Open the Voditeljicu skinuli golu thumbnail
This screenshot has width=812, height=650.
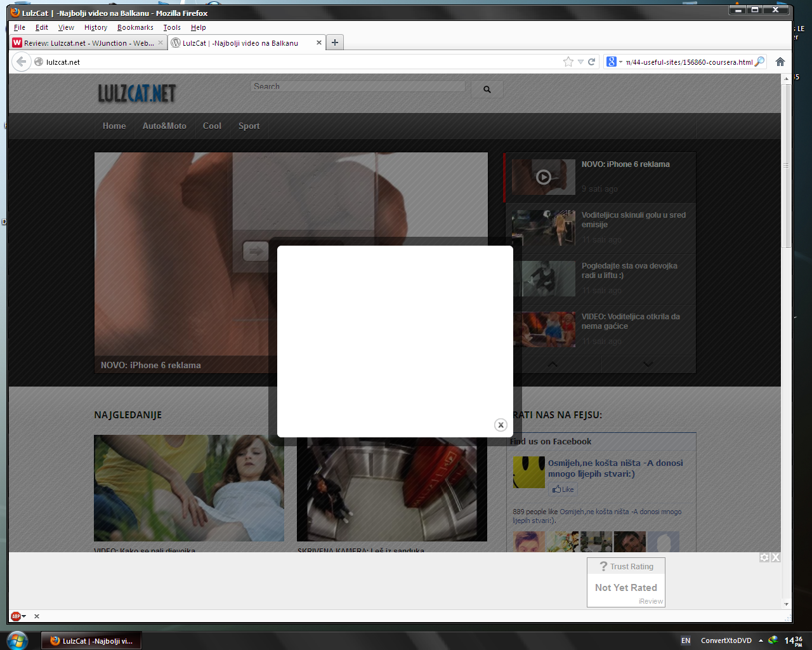click(544, 228)
